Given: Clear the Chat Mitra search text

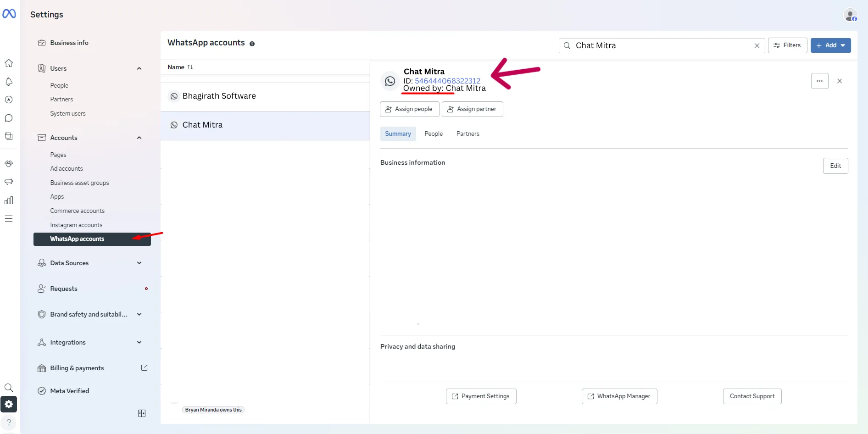Looking at the screenshot, I should 757,45.
